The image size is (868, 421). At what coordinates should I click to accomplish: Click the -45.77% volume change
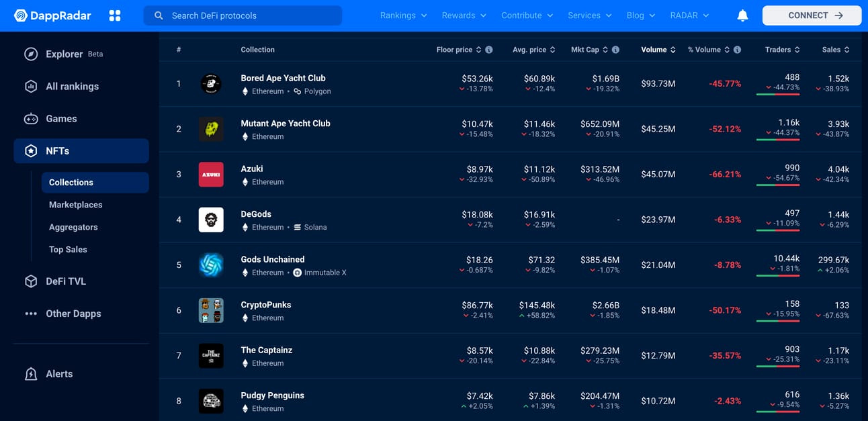click(x=725, y=84)
